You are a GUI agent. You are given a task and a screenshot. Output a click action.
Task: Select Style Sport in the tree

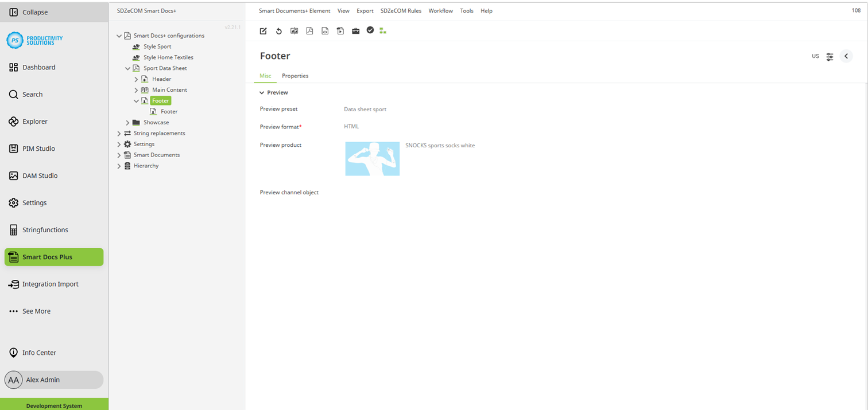157,46
